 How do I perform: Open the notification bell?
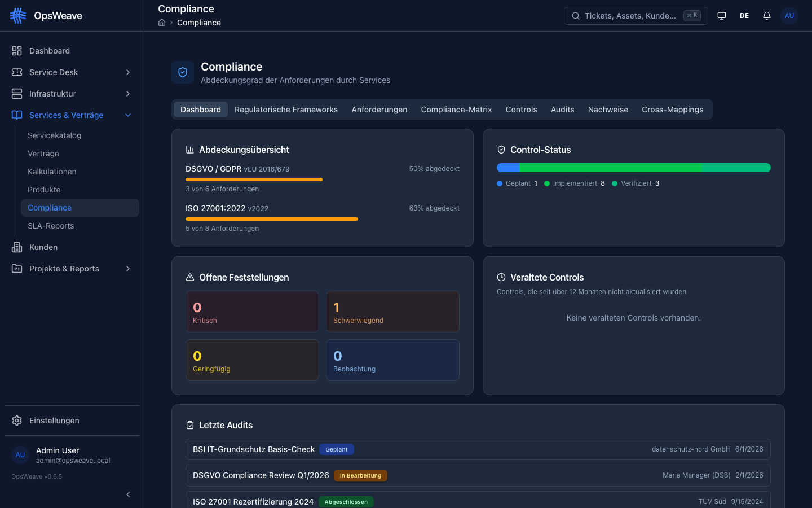pyautogui.click(x=766, y=15)
